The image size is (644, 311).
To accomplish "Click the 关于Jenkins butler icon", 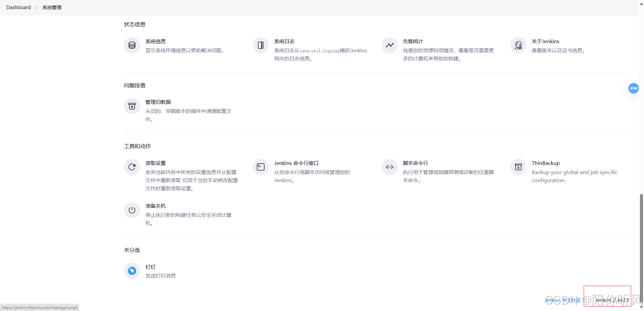I will point(518,45).
